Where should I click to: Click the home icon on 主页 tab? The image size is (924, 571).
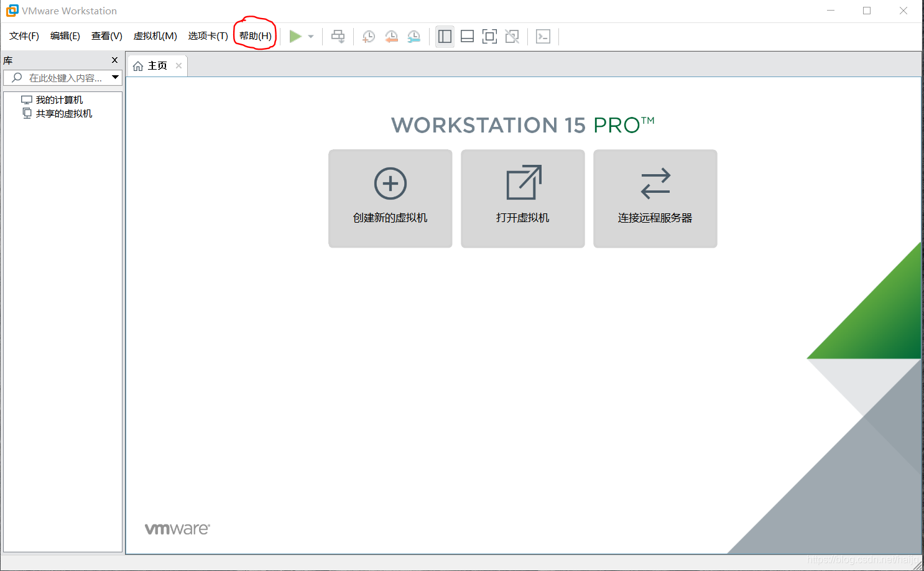(138, 66)
